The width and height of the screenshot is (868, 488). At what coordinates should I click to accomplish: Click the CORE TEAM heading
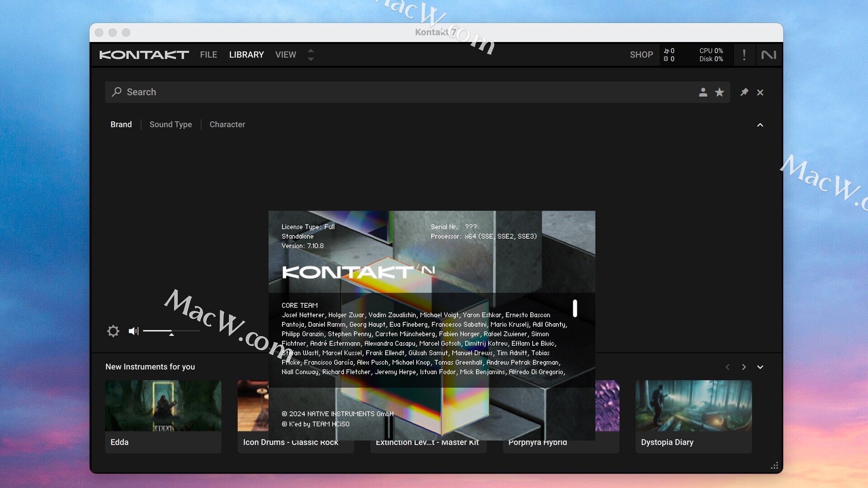click(x=300, y=305)
